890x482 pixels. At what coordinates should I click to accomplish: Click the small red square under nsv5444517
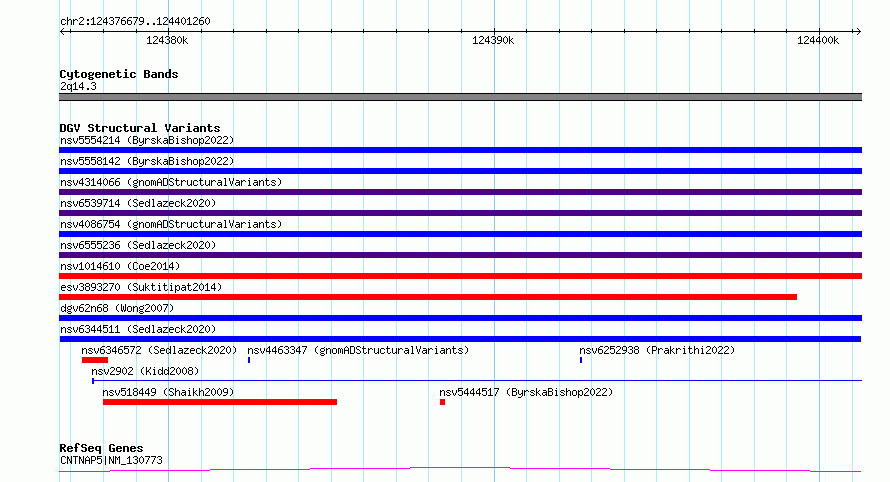click(x=442, y=402)
